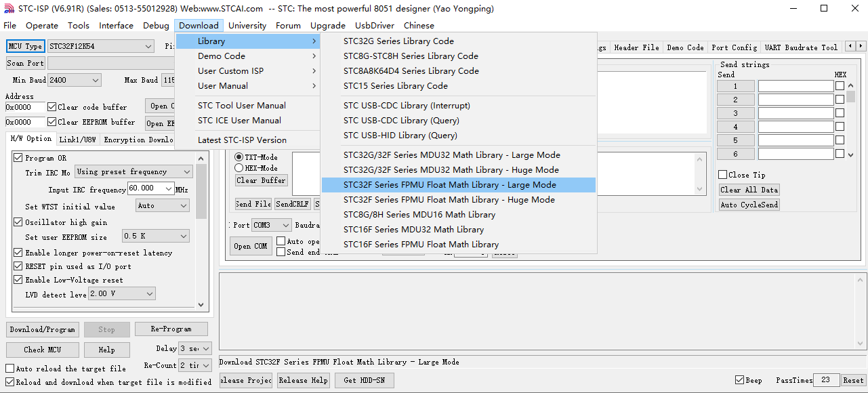Click the Download/Program button
The image size is (868, 393).
tap(43, 330)
